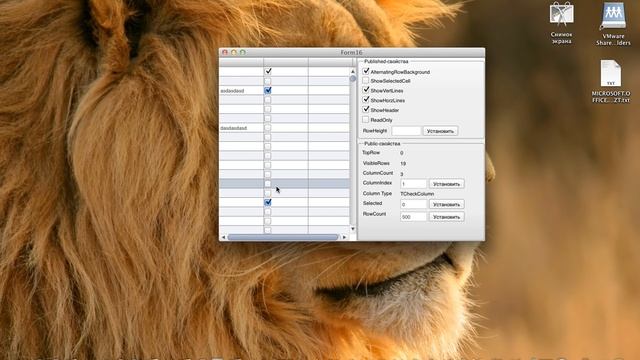
Task: Click the grid vertical scrollbar thumb
Action: tap(353, 78)
